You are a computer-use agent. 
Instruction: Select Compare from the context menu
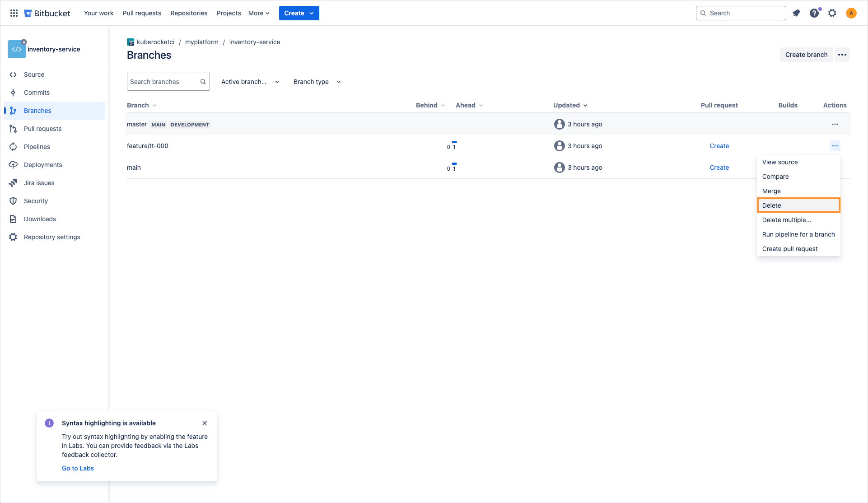click(x=775, y=177)
